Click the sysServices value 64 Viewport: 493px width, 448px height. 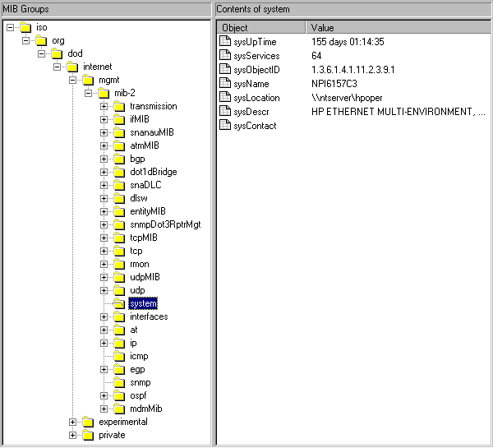[316, 56]
